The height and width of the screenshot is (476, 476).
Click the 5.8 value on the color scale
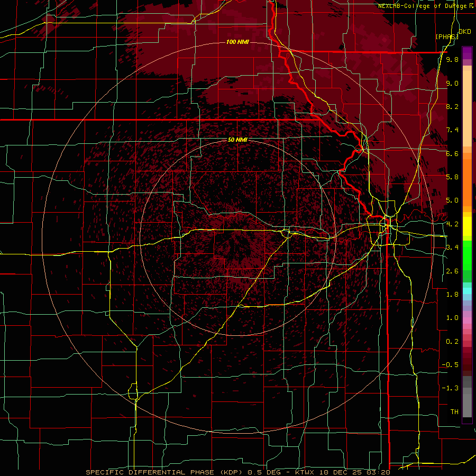(452, 177)
